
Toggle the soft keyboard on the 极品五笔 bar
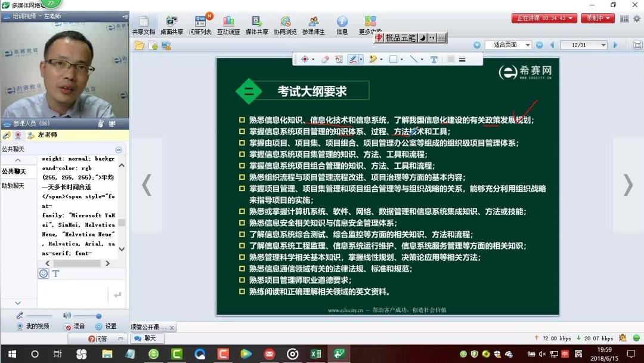441,38
